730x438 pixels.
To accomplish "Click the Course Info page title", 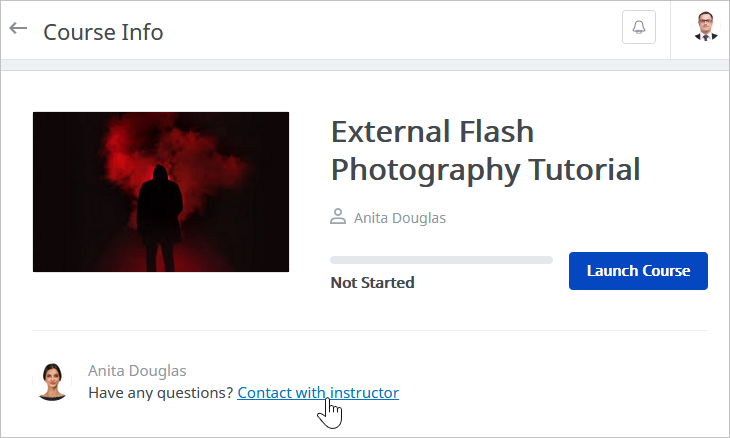I will (103, 32).
